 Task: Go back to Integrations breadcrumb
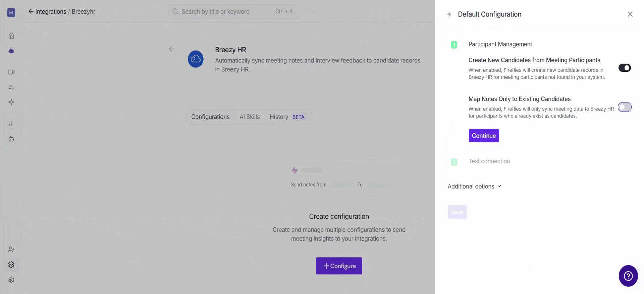tap(47, 12)
